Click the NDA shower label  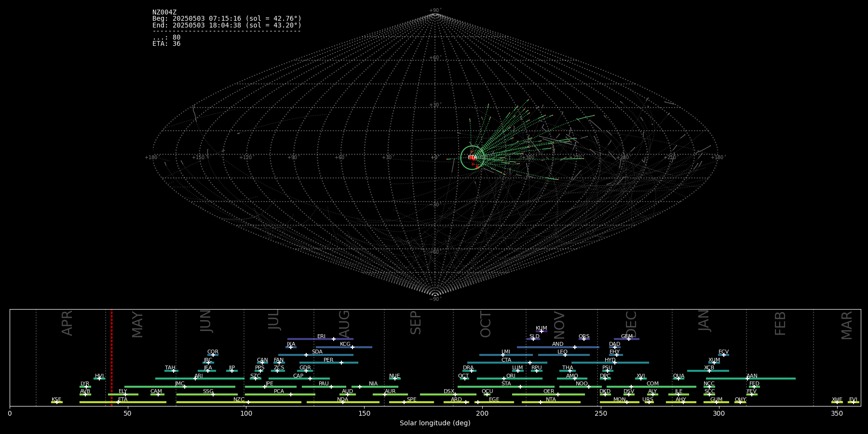[342, 399]
